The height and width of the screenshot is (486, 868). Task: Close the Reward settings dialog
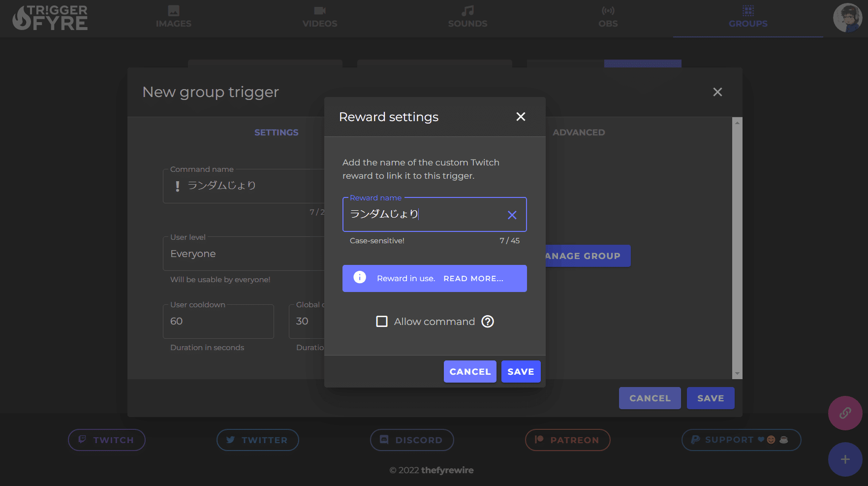[x=521, y=117]
